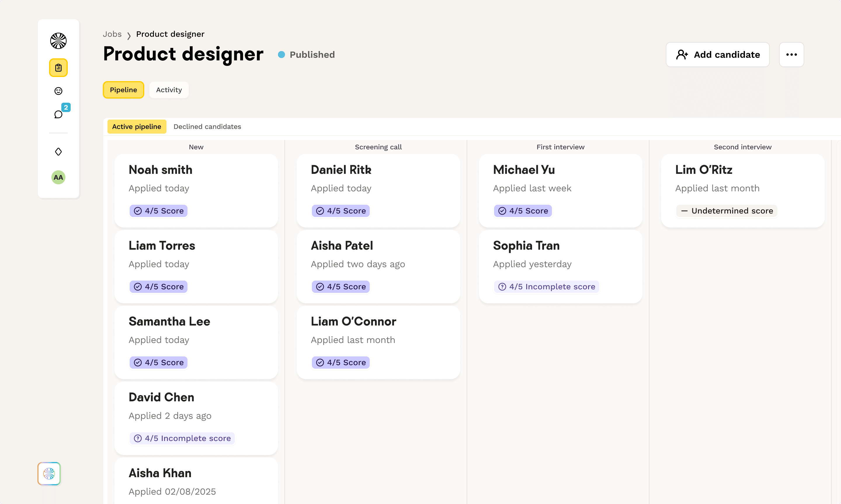The height and width of the screenshot is (504, 841).
Task: Open the three-dot more options menu
Action: tap(791, 55)
